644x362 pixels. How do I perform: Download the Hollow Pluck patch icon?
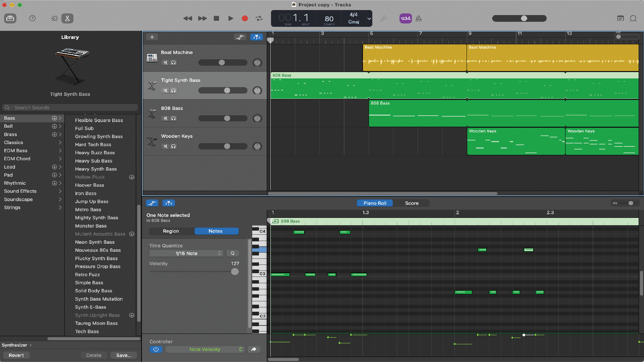coord(132,177)
